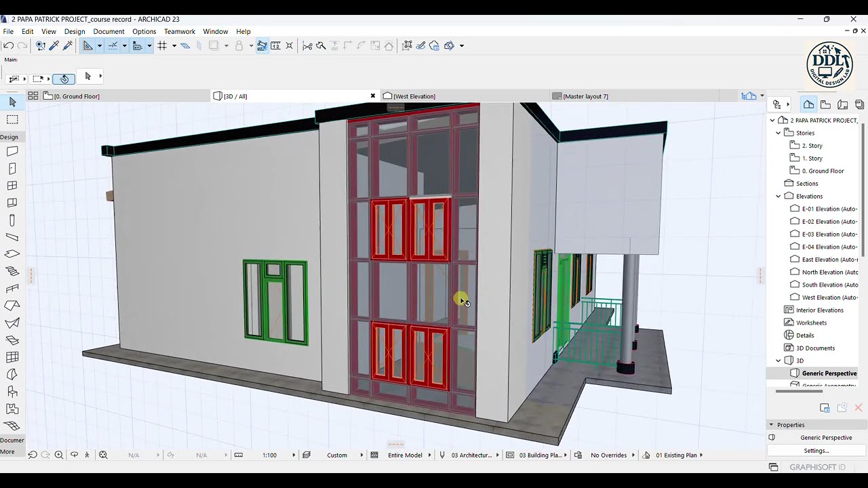The image size is (868, 488).
Task: Open the 03 Architectur... pen set dropdown
Action: point(472,455)
